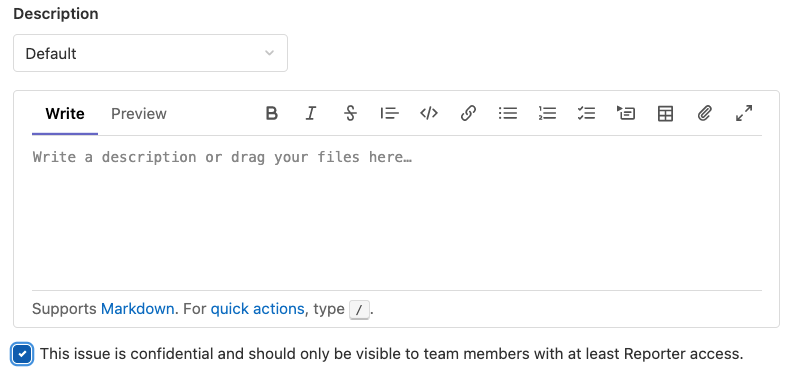
Task: Add a numbered list
Action: click(547, 114)
